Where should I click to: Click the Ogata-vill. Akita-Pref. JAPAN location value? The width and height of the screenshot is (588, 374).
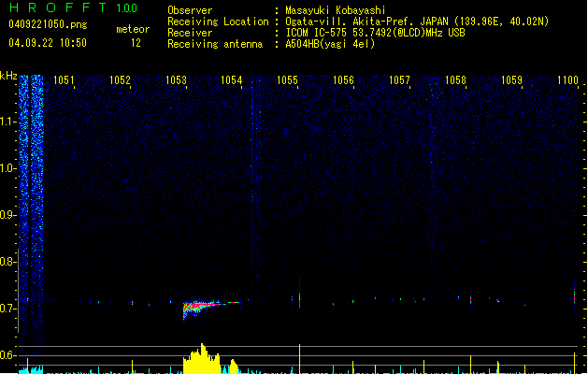pos(417,22)
